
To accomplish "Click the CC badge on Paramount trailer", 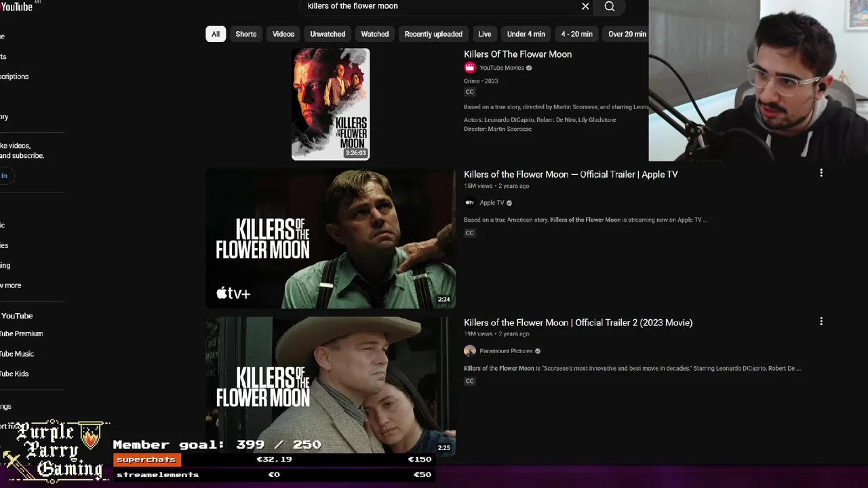I will click(x=469, y=382).
